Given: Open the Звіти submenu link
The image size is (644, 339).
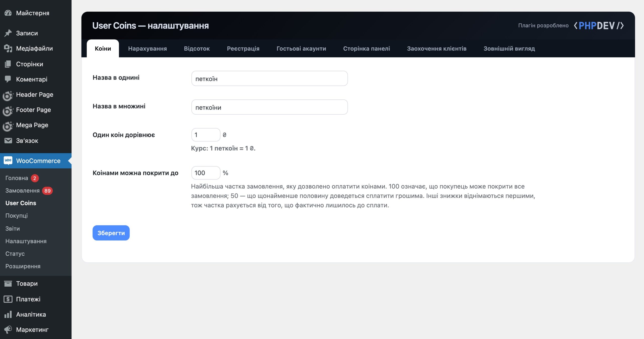Looking at the screenshot, I should click(x=13, y=228).
